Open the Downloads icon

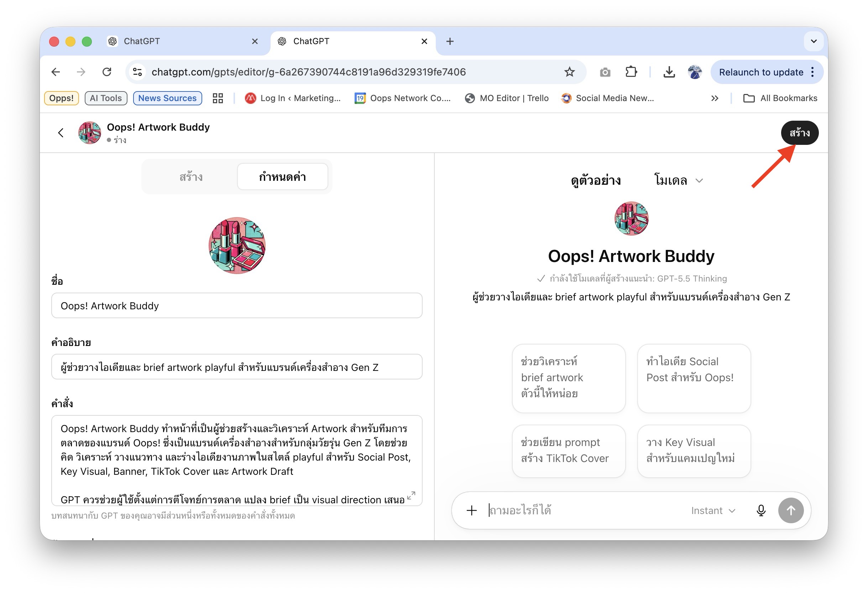pos(669,72)
